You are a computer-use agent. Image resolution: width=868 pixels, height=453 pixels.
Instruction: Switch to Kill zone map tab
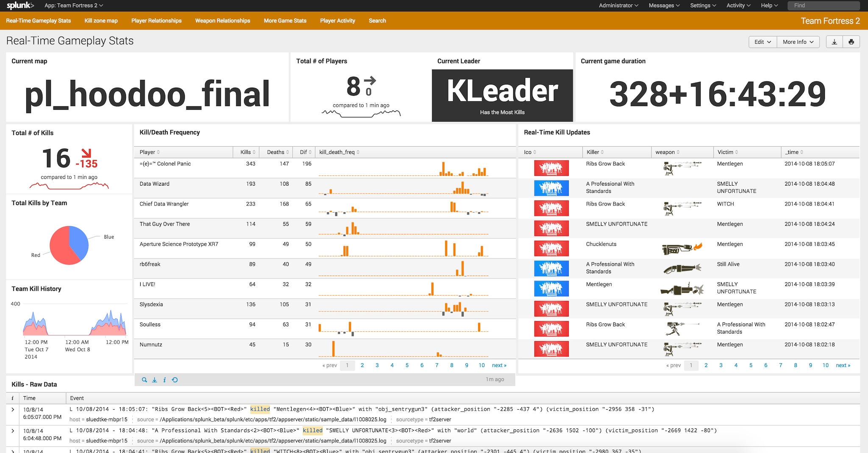point(101,21)
